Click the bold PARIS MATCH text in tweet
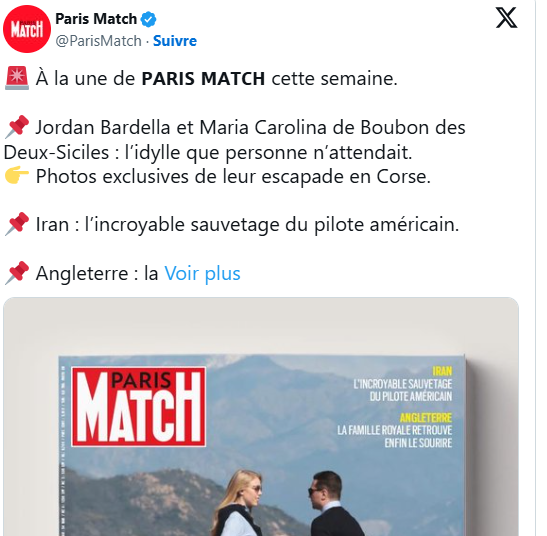547x536 pixels. [x=203, y=79]
